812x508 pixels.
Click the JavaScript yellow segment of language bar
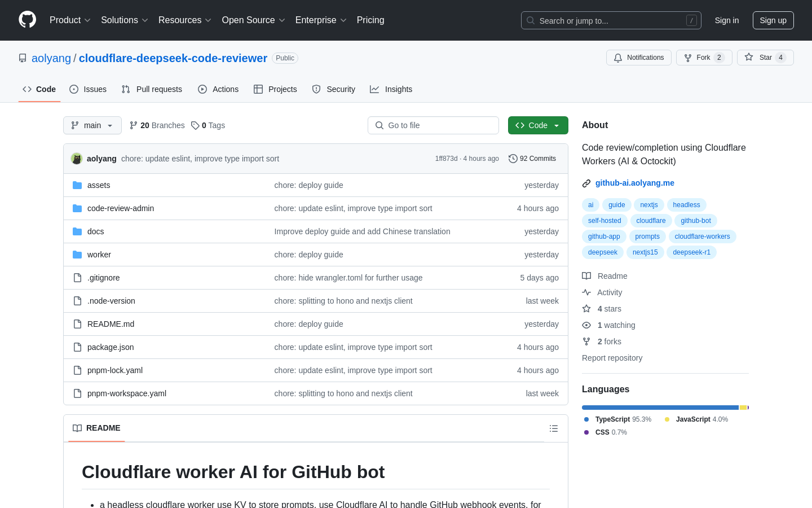[743, 408]
